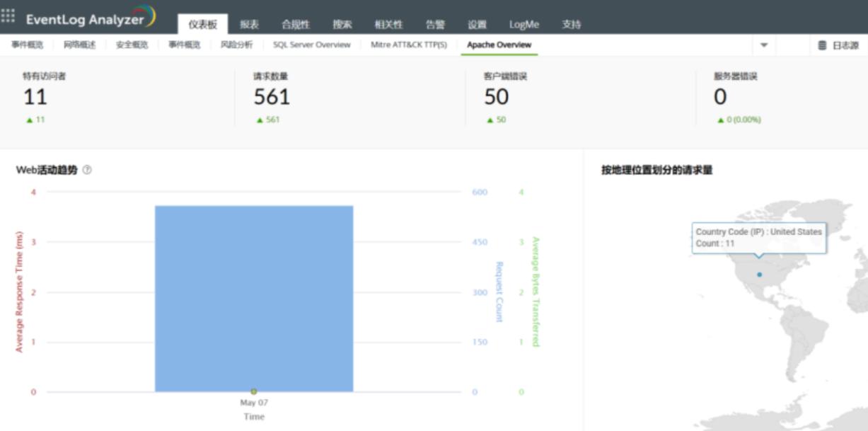The image size is (868, 431).
Task: Open the 告警 tab
Action: point(435,24)
